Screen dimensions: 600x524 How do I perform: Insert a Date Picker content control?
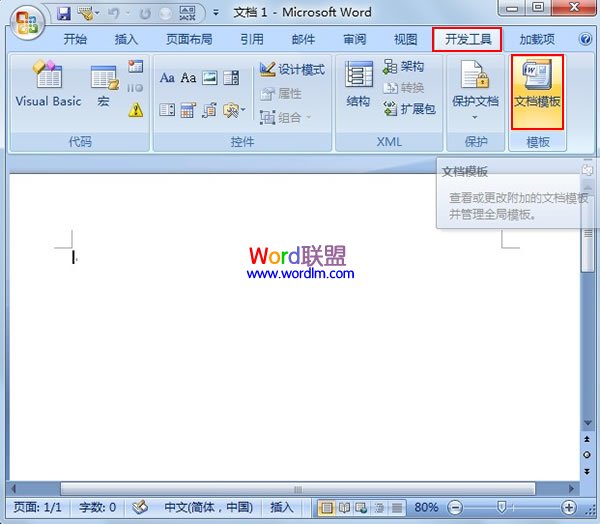188,110
